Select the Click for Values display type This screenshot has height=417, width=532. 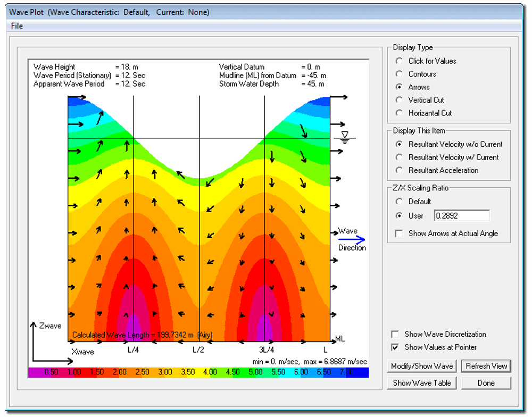[x=399, y=61]
